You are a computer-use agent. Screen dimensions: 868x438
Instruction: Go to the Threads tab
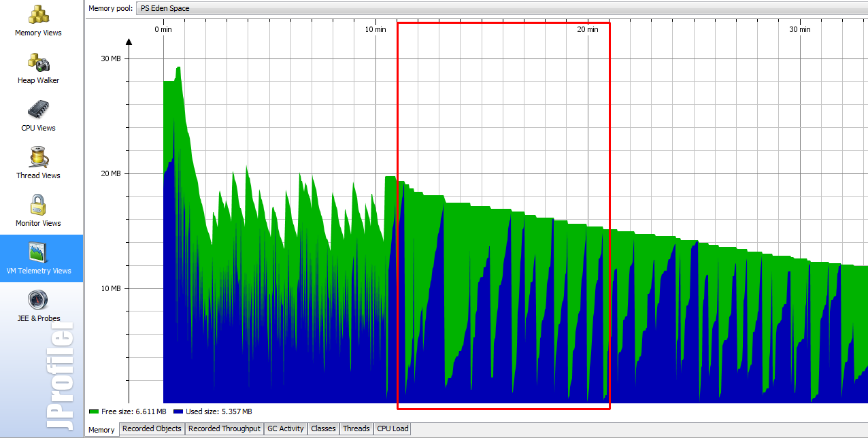tap(356, 428)
